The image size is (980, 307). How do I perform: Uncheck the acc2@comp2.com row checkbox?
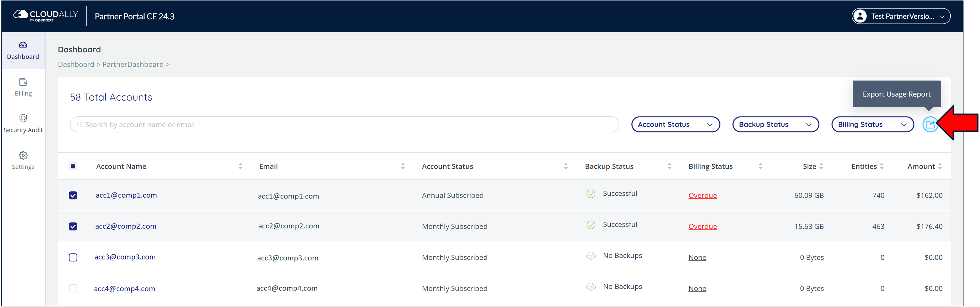(73, 227)
